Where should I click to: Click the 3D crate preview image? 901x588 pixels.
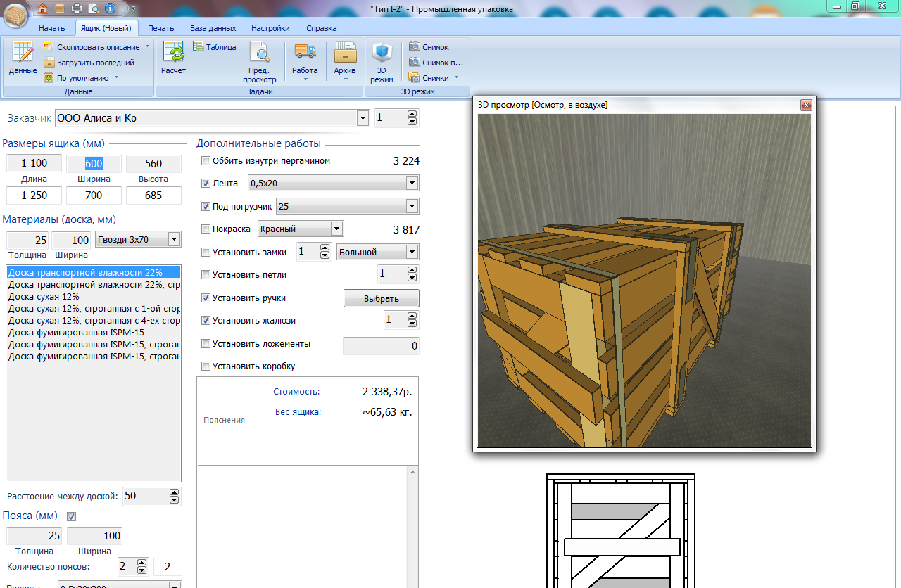(644, 281)
